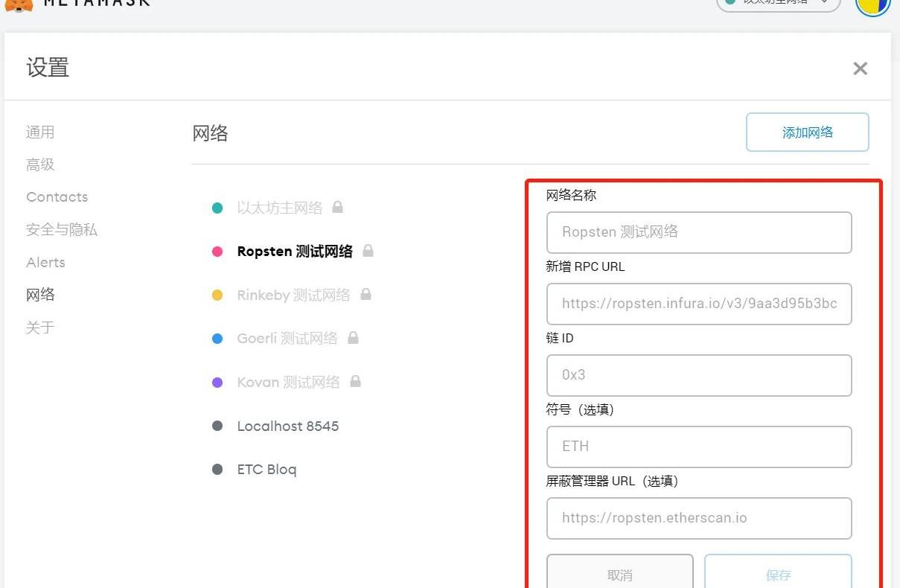The image size is (900, 588).
Task: Click gray dot of ETC Bloq
Action: (217, 470)
